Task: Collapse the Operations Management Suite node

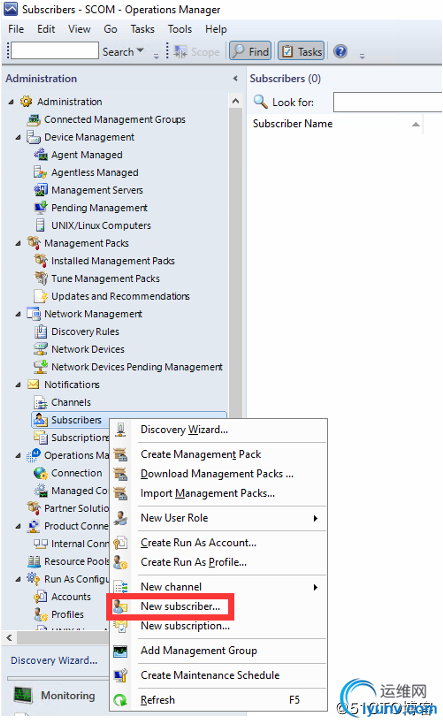Action: click(x=18, y=455)
